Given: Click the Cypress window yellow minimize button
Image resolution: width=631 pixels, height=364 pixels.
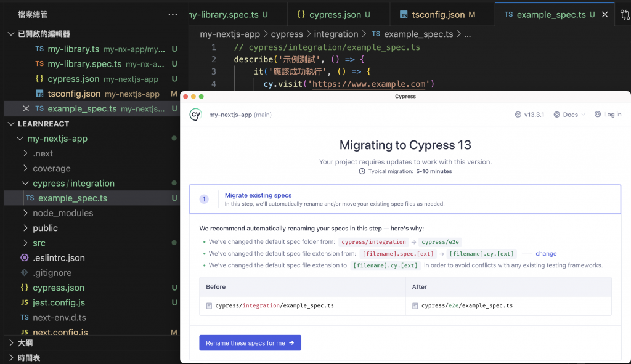Looking at the screenshot, I should [193, 97].
